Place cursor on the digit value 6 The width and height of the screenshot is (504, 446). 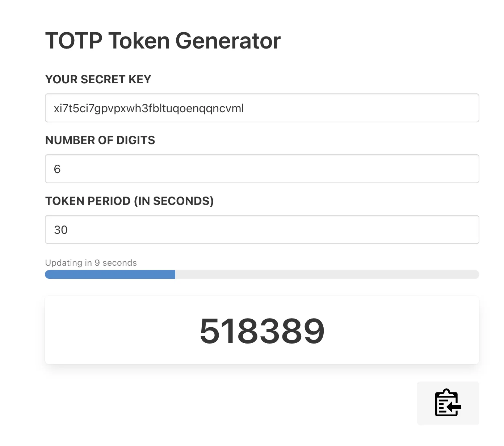coord(57,169)
